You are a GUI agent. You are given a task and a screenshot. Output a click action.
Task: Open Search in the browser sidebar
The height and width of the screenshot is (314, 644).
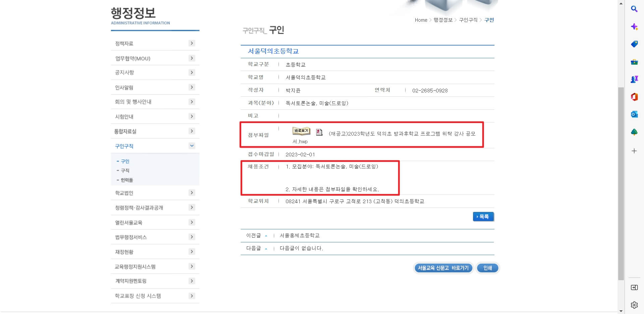634,9
